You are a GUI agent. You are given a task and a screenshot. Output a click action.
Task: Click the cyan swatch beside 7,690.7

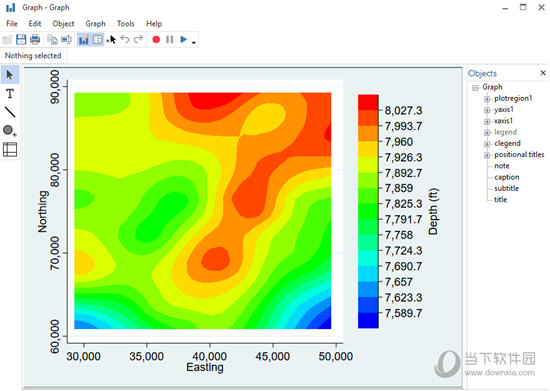click(x=368, y=258)
